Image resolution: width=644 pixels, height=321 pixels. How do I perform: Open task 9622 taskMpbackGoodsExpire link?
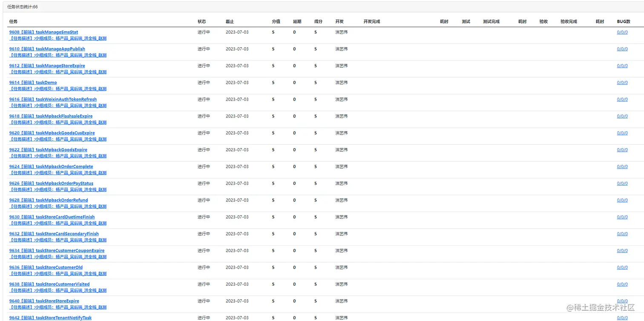[48, 150]
